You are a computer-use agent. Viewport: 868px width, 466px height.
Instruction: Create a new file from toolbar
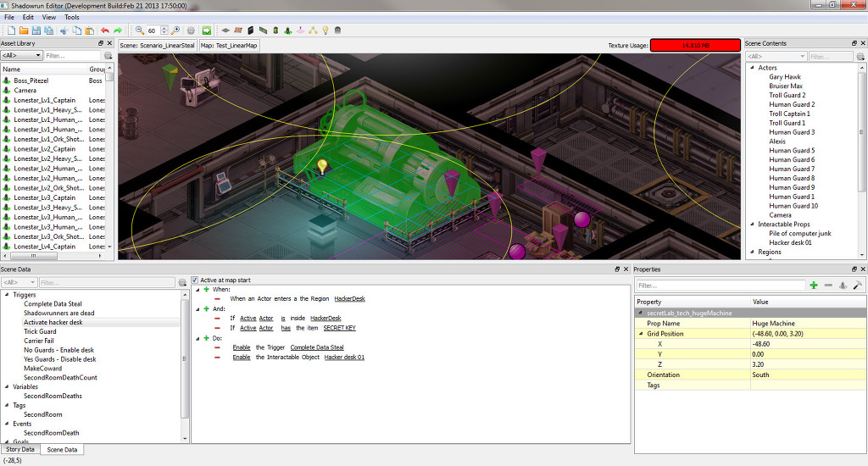11,31
